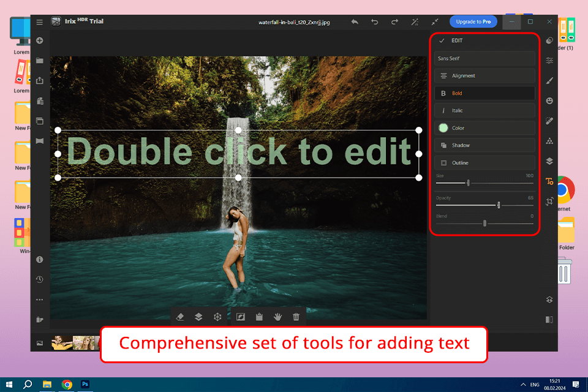Screen dimensions: 588x392
Task: Open Windows taskbar search
Action: pos(28,385)
